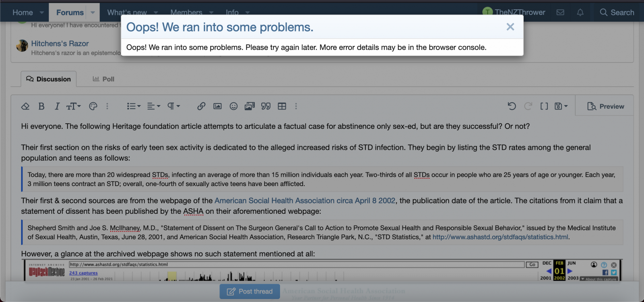Open the smilies emoji picker
Image resolution: width=644 pixels, height=302 pixels.
[x=233, y=106]
